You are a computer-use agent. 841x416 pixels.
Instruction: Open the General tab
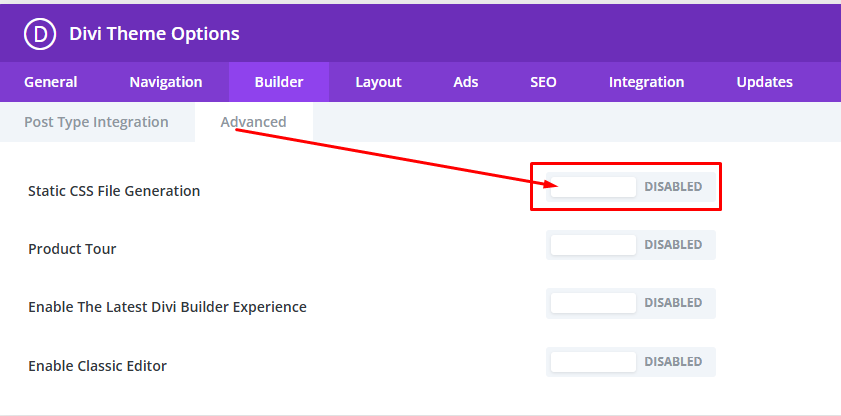pyautogui.click(x=50, y=82)
